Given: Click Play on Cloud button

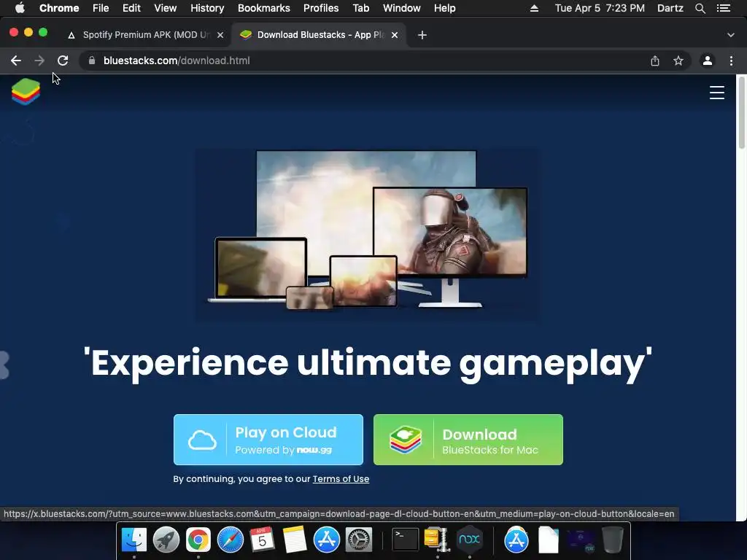Looking at the screenshot, I should 268,440.
